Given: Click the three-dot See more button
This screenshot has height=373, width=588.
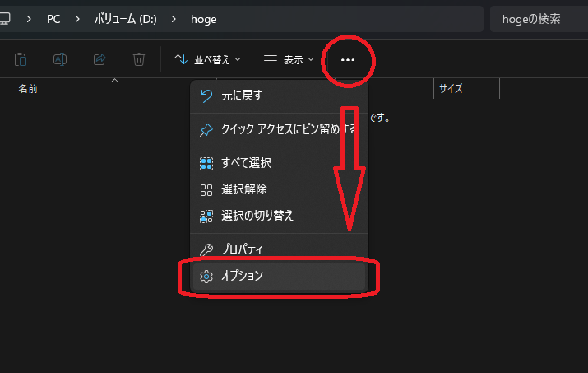Looking at the screenshot, I should click(348, 60).
